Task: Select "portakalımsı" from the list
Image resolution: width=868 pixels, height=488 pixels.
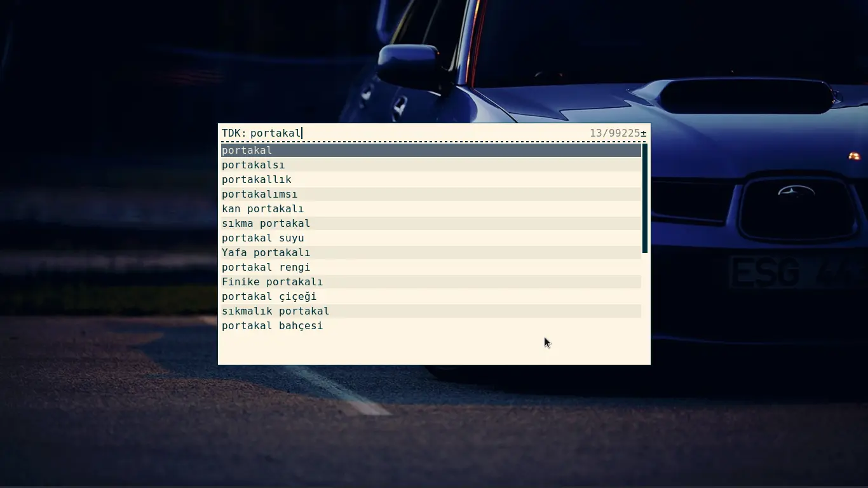Action: coord(431,194)
